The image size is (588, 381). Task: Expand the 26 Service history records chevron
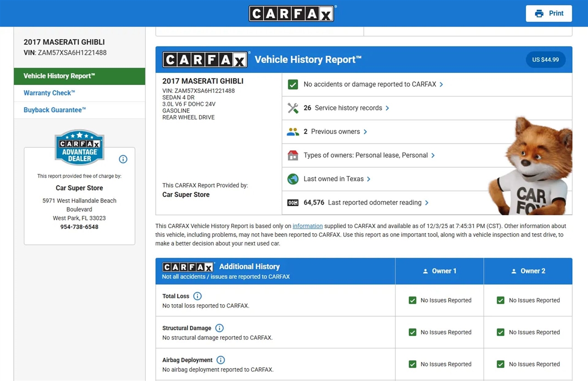pos(387,108)
